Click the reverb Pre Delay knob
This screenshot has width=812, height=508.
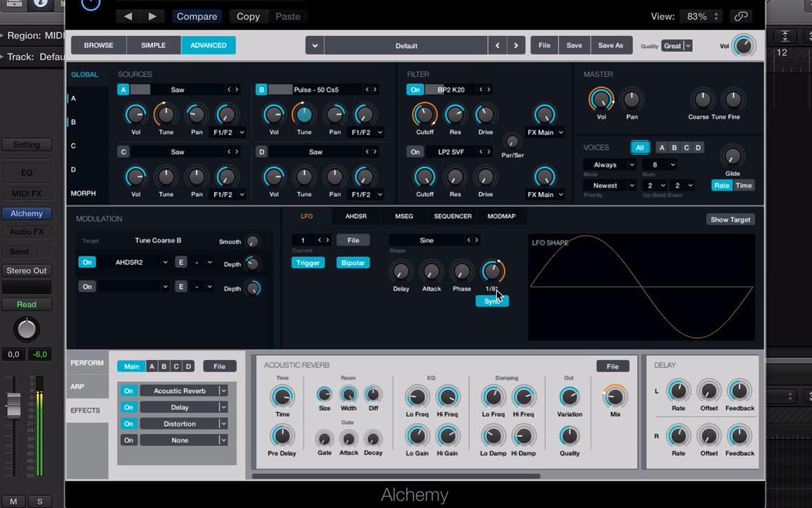282,436
